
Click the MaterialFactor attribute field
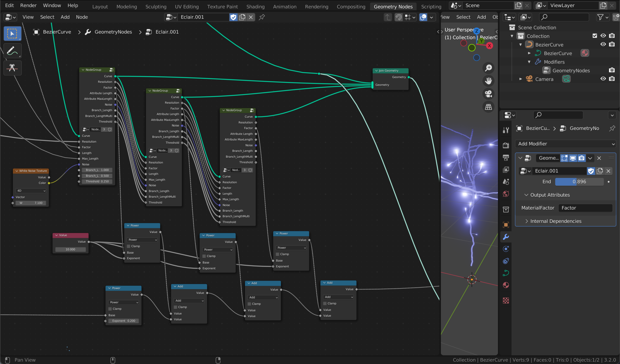[585, 208]
